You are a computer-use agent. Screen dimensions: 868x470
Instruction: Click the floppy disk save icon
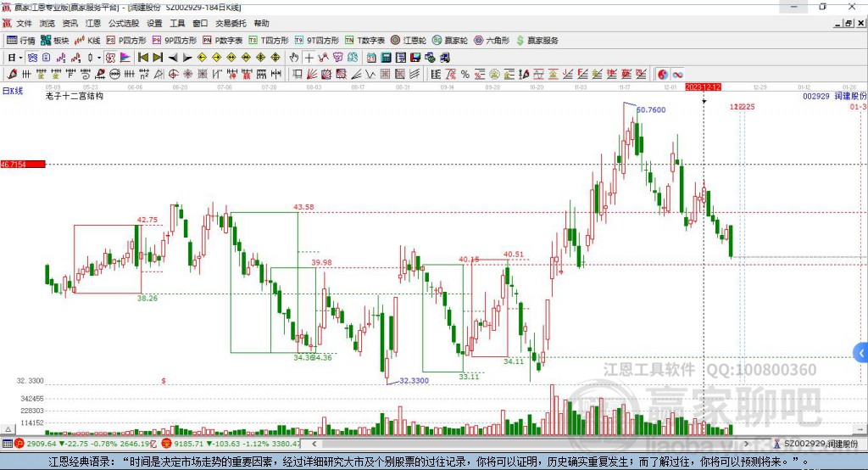pos(415,58)
